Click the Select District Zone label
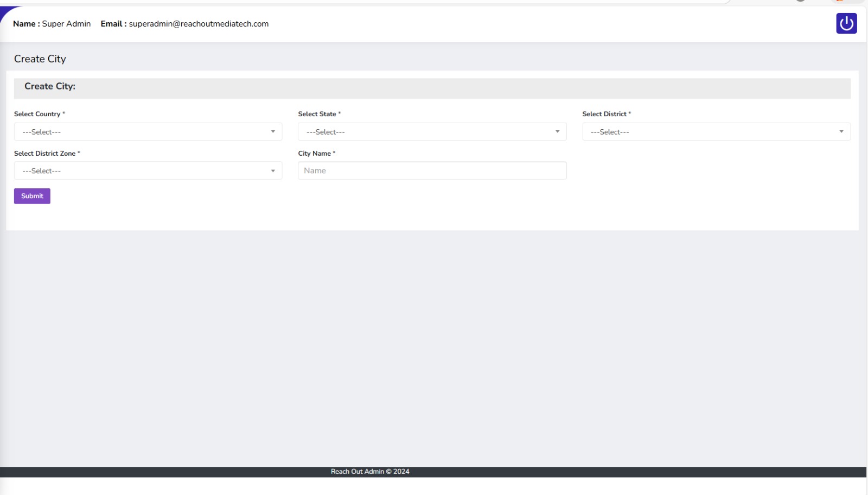 44,154
